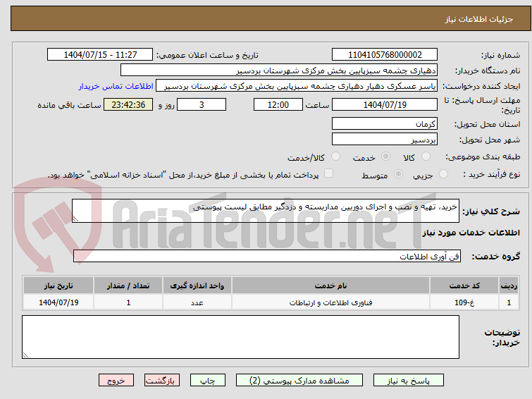Click the کد خدمت column header
The width and height of the screenshot is (532, 399).
pyautogui.click(x=464, y=286)
